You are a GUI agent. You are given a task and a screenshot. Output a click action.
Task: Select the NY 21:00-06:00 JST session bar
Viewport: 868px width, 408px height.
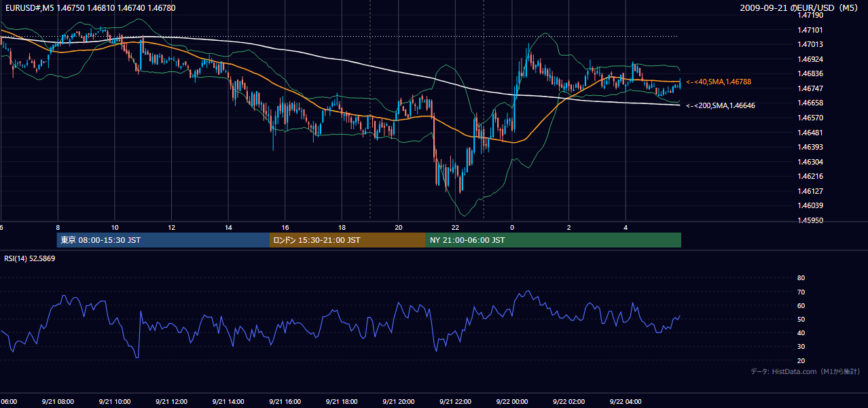tap(554, 240)
